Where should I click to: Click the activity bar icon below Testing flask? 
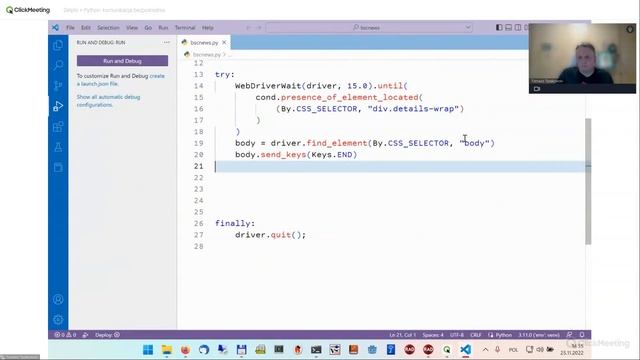click(58, 167)
